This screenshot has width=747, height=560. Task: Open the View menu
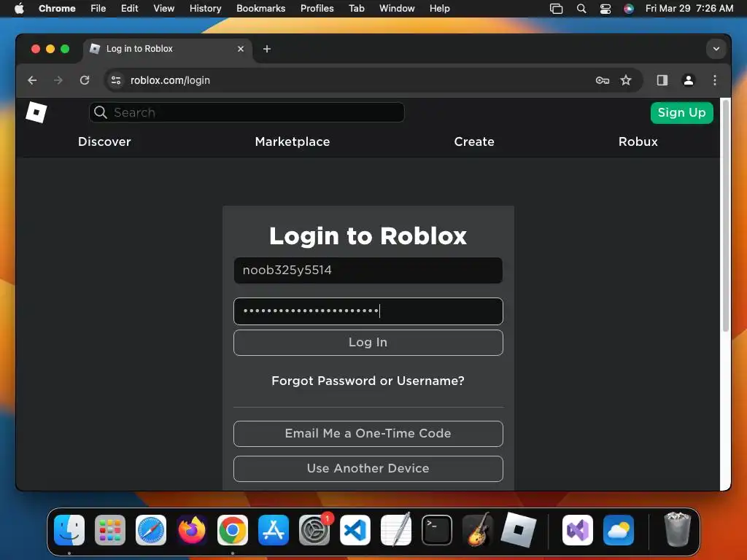[x=164, y=8]
